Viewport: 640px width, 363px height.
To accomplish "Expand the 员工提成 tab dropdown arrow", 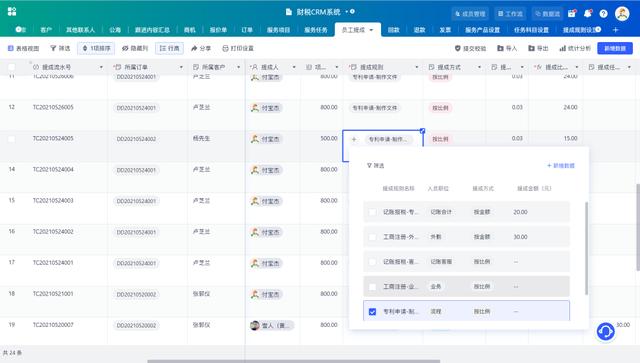I will [x=371, y=30].
